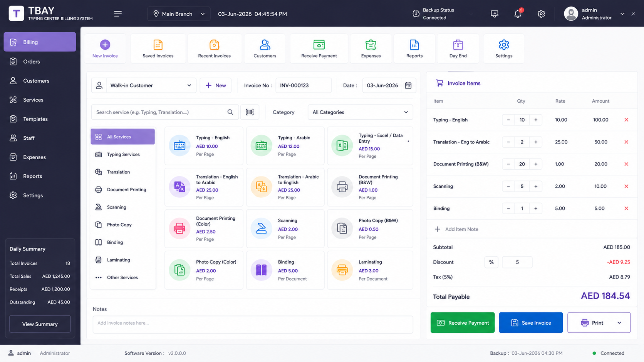The height and width of the screenshot is (362, 644).
Task: Click the search service input field
Action: click(165, 112)
